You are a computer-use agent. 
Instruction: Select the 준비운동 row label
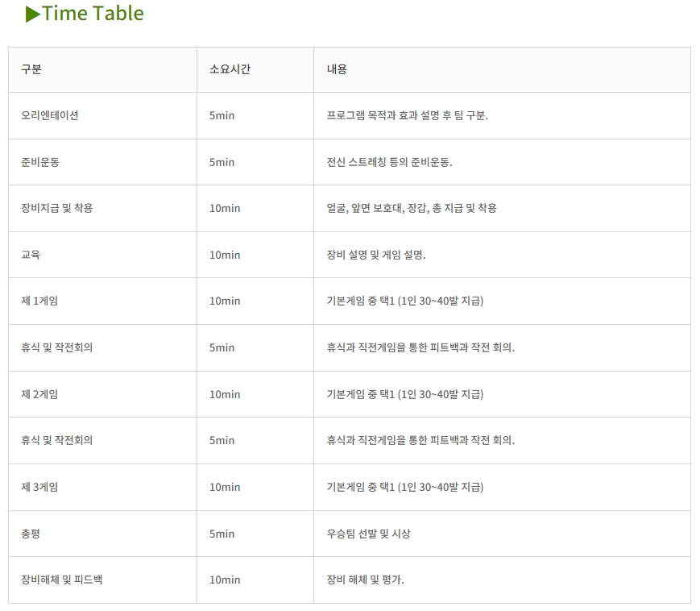click(x=40, y=162)
